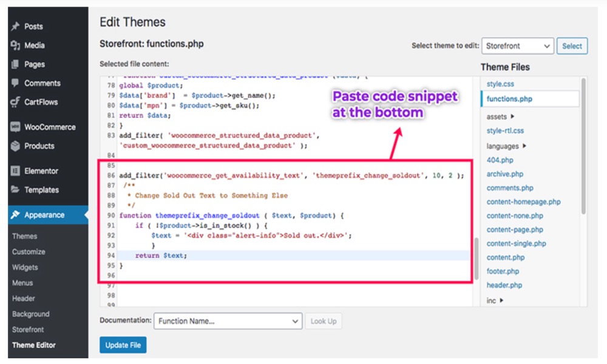Click the Theme Files list scrollbar
The image size is (607, 364).
[583, 146]
